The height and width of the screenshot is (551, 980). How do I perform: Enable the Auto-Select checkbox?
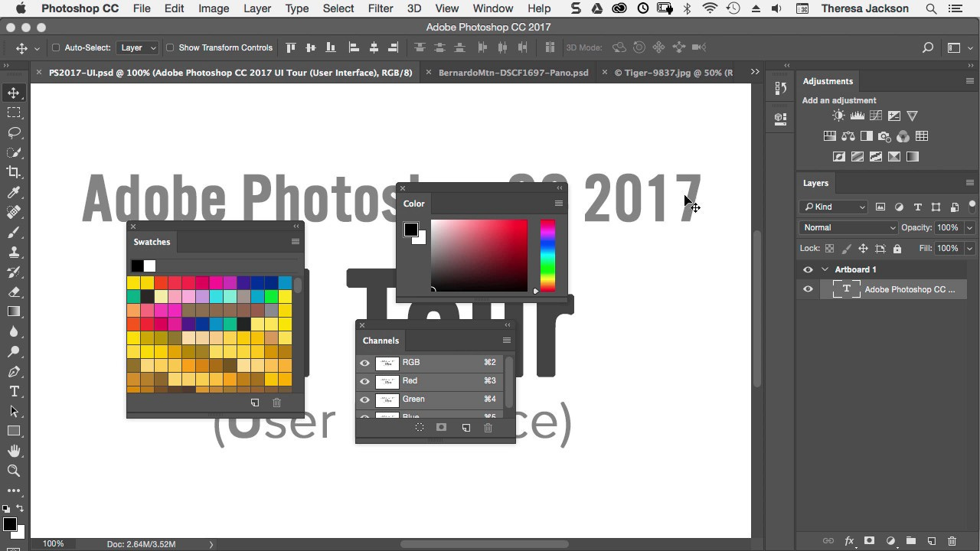pyautogui.click(x=56, y=47)
